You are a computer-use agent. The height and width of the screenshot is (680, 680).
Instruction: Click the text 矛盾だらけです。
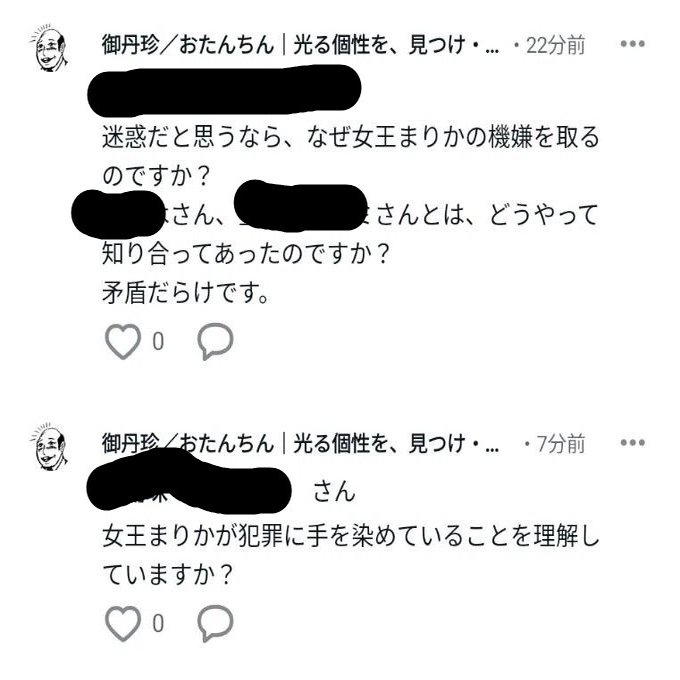point(186,293)
